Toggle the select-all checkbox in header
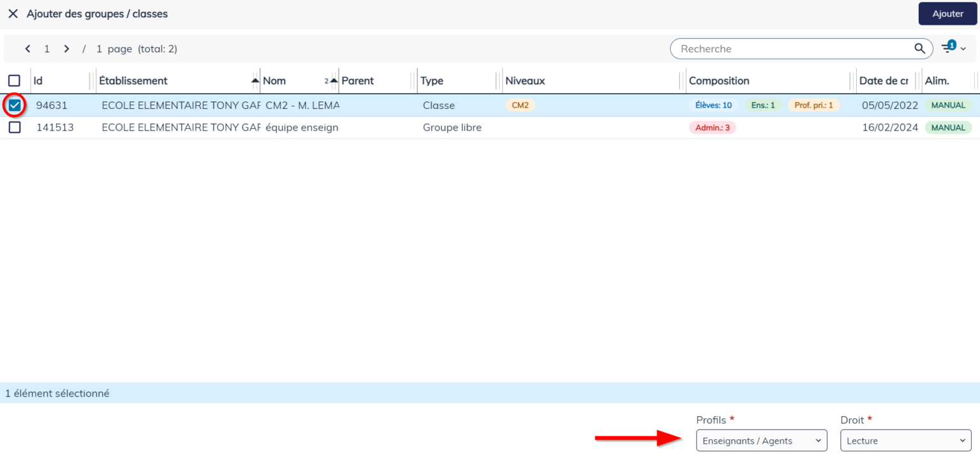Viewport: 980px width, 466px height. (x=14, y=80)
